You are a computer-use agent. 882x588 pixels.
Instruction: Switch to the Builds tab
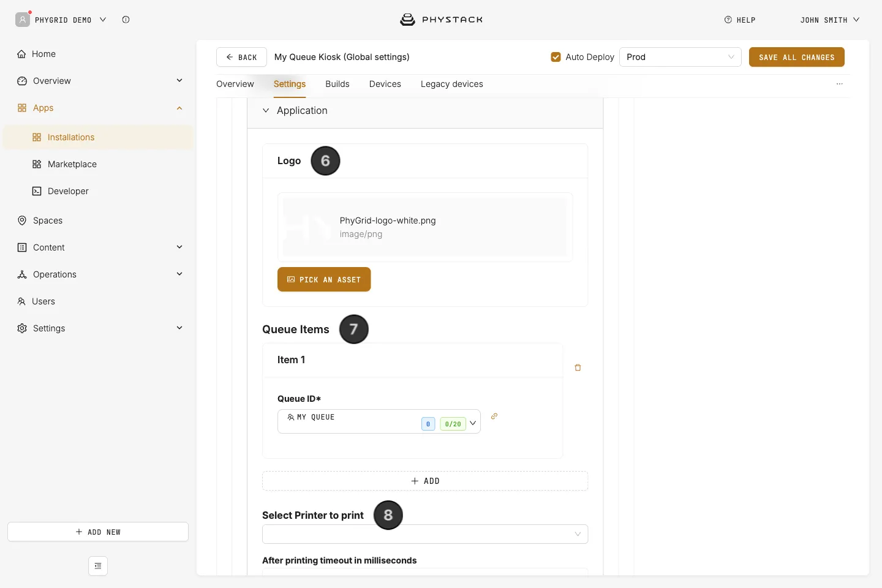click(337, 84)
